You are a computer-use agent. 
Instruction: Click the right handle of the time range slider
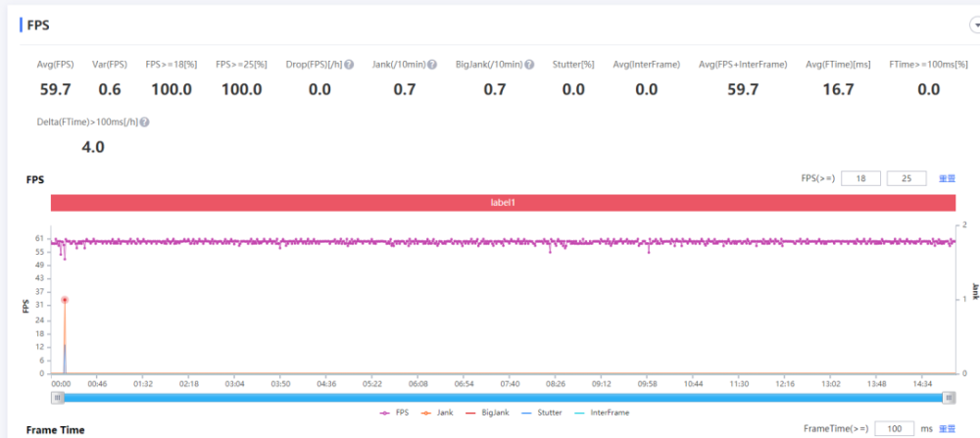pyautogui.click(x=949, y=398)
